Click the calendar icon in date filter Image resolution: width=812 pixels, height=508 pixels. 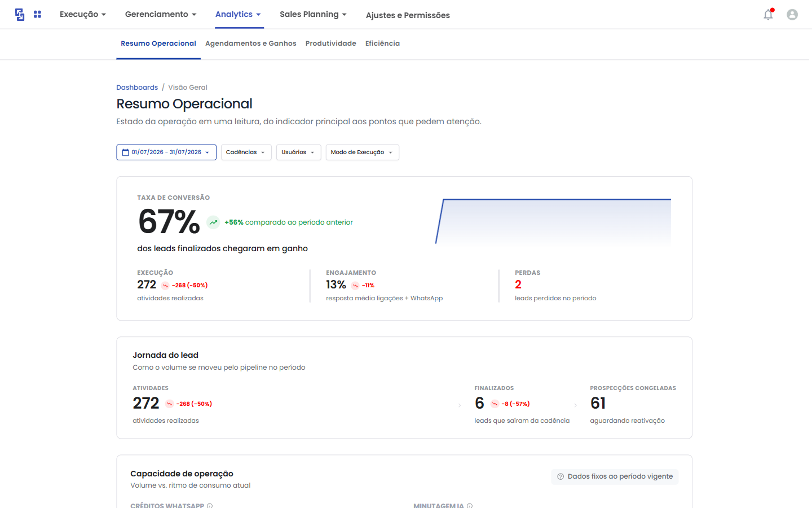[126, 152]
